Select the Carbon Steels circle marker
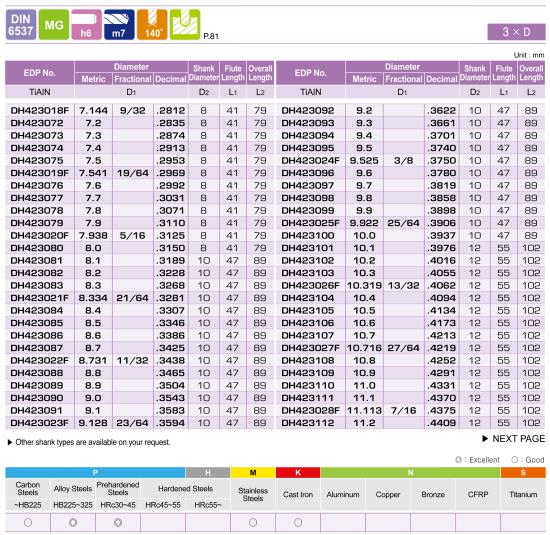Viewport: 550px width, 535px height. 28,522
